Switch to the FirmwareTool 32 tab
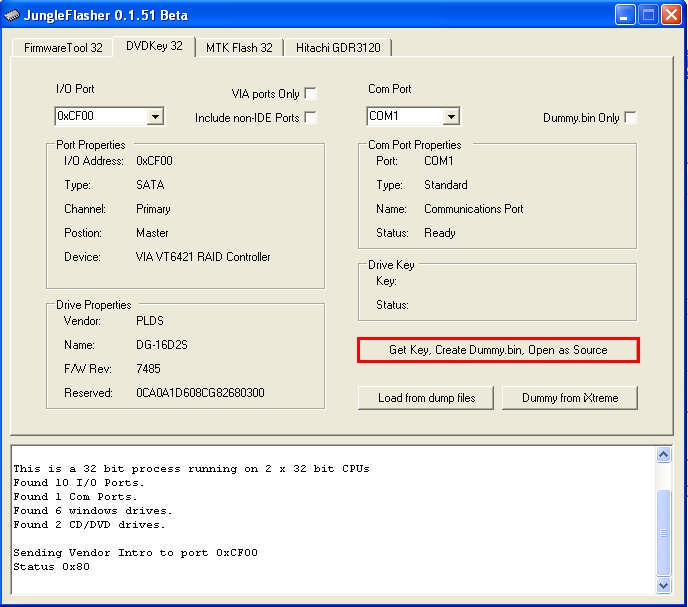Image resolution: width=688 pixels, height=607 pixels. (63, 47)
